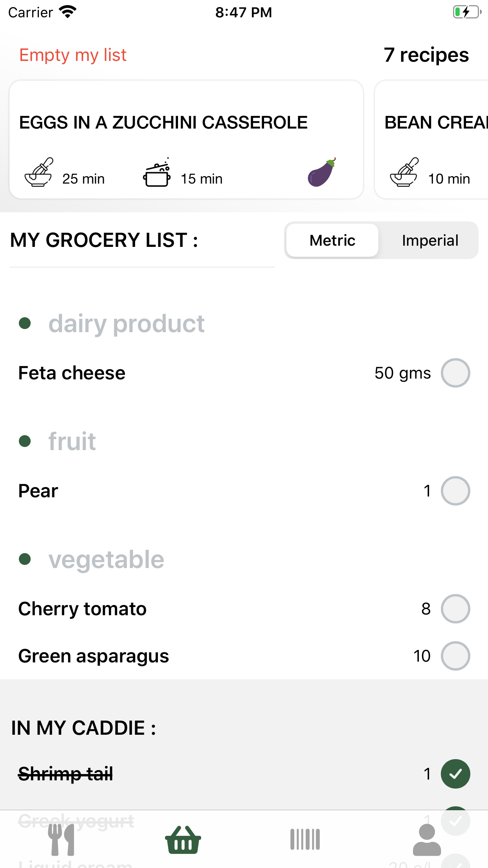
Task: Check off Cherry tomato
Action: pyautogui.click(x=455, y=609)
